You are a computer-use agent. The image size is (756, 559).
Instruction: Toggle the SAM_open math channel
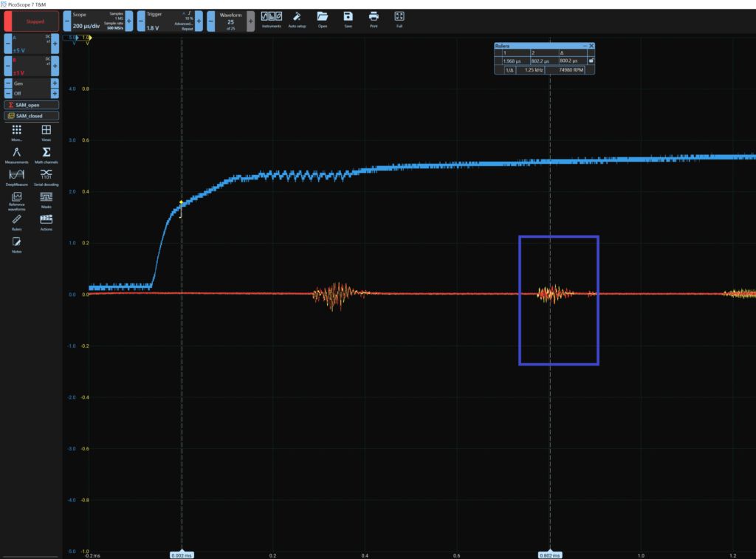click(x=31, y=105)
